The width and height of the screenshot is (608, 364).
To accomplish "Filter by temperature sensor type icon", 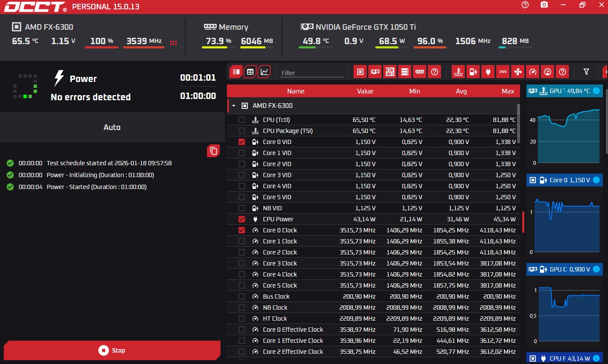I will pos(458,72).
